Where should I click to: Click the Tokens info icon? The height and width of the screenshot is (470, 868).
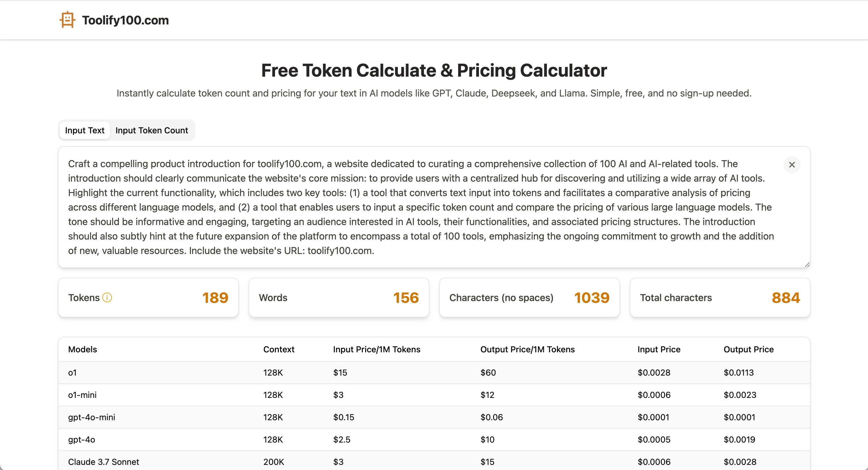pos(107,297)
